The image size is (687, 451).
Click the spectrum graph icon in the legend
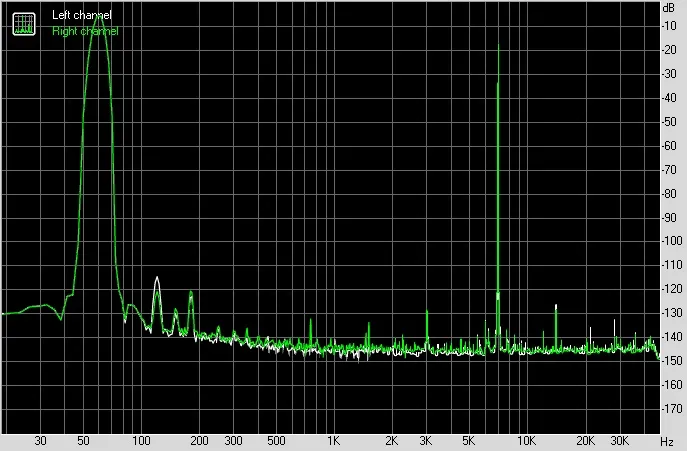tap(24, 24)
